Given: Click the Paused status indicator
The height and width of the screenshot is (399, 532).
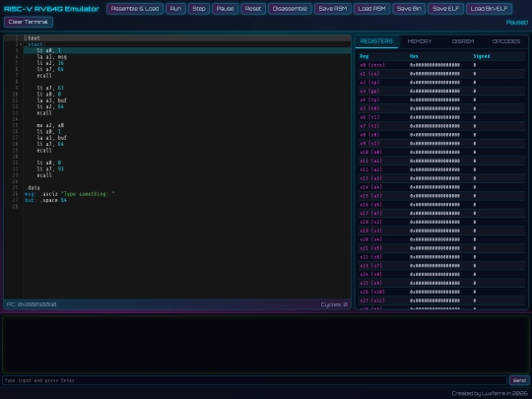Looking at the screenshot, I should (x=517, y=22).
